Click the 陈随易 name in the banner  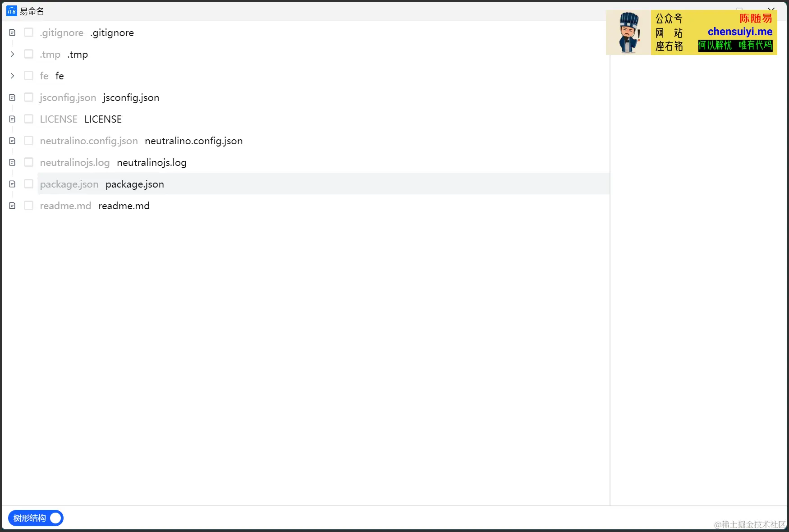[756, 18]
